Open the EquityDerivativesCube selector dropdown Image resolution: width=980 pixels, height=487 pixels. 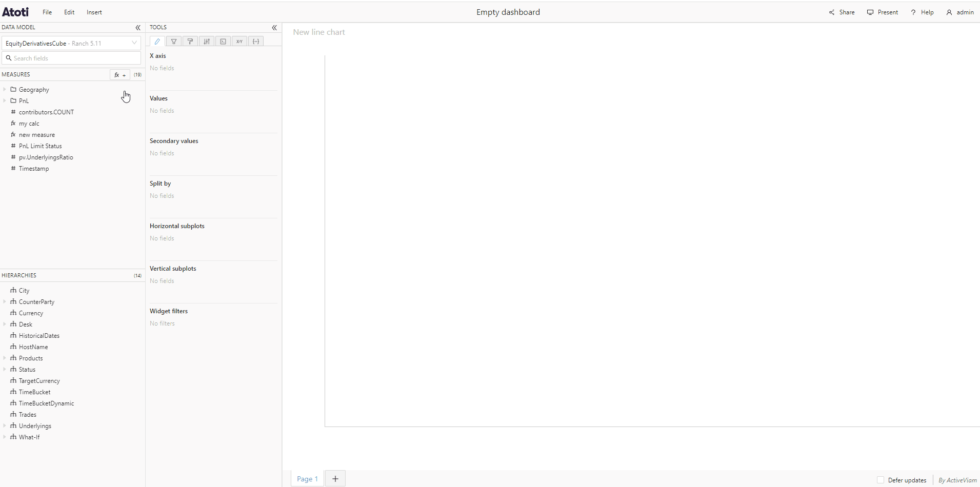pyautogui.click(x=71, y=43)
